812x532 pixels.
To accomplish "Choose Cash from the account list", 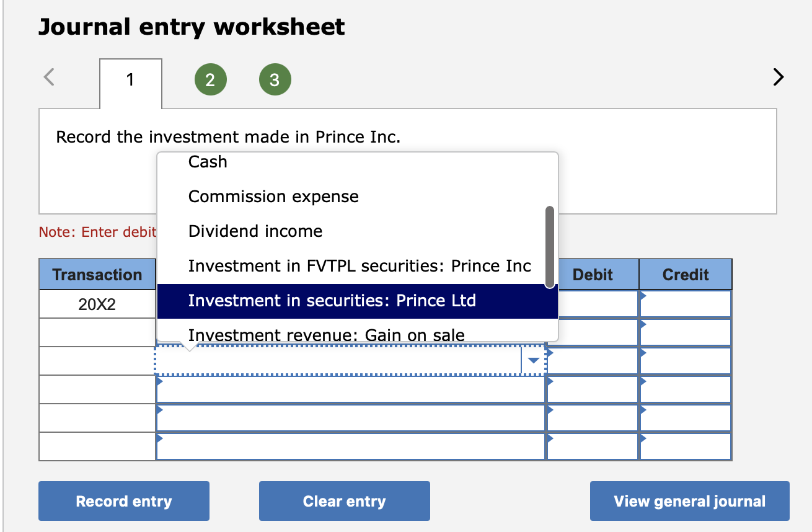I will pyautogui.click(x=208, y=162).
